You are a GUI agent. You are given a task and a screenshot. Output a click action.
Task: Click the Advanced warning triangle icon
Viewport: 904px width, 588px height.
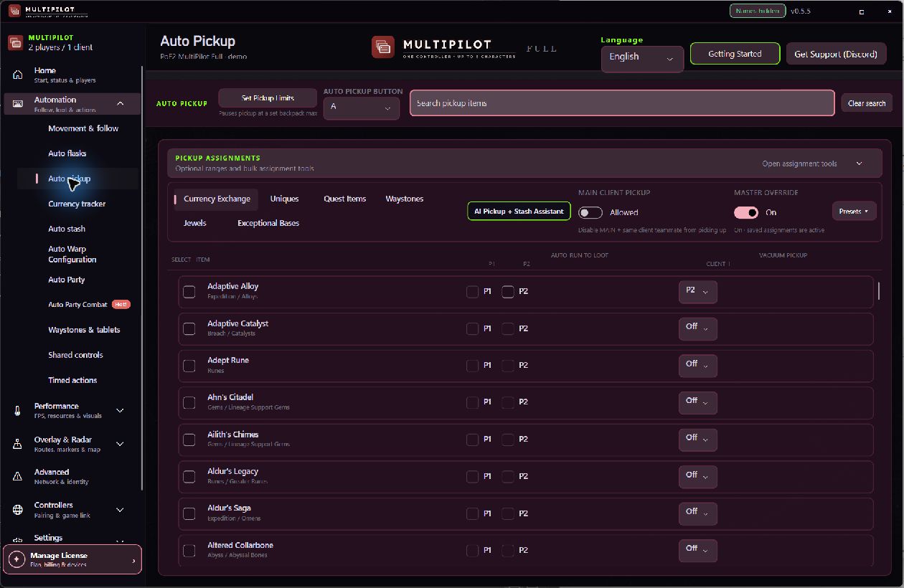18,477
